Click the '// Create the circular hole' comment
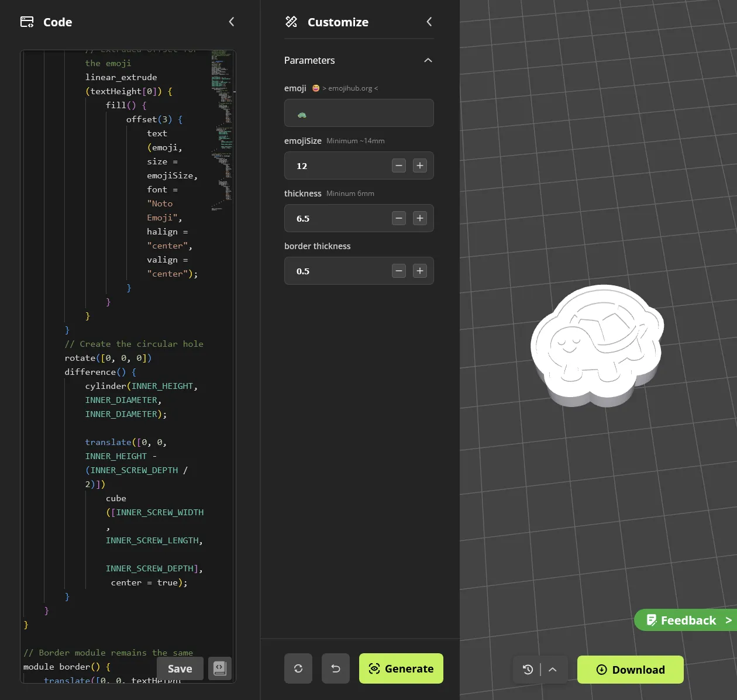The height and width of the screenshot is (700, 737). pyautogui.click(x=134, y=344)
